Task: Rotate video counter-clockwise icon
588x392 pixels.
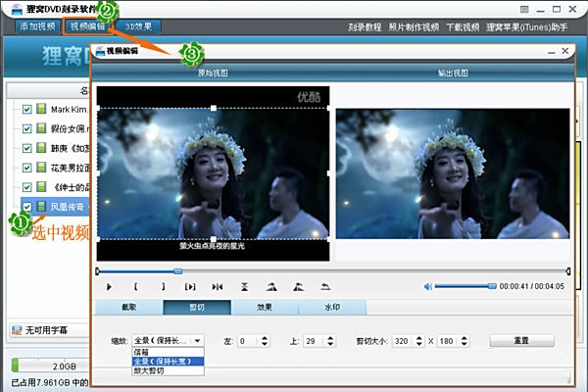Action: pyautogui.click(x=299, y=287)
